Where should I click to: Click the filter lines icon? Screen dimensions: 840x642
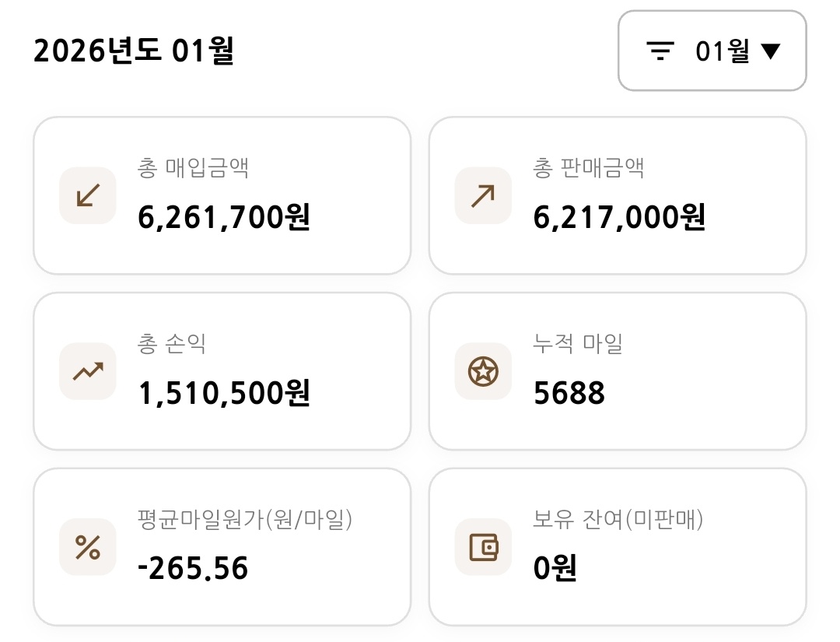click(x=660, y=51)
